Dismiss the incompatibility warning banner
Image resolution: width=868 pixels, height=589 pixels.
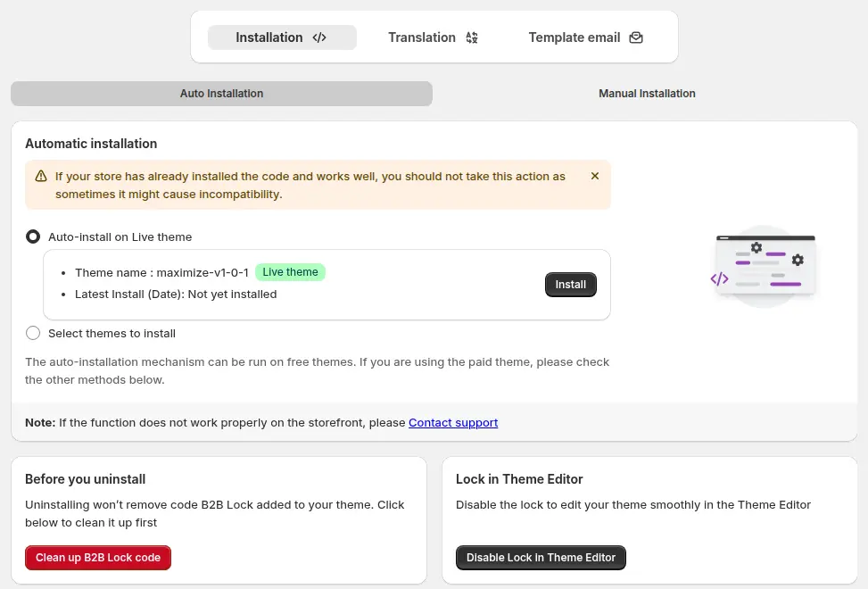click(x=595, y=176)
